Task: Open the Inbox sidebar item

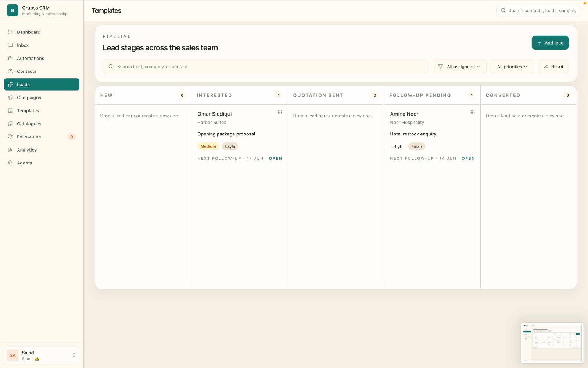Action: pos(42,45)
